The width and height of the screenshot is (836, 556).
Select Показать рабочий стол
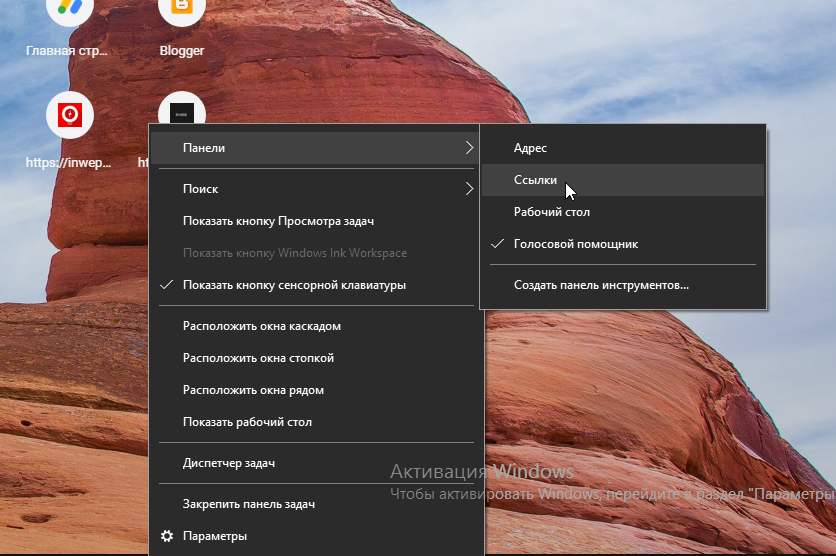click(316, 422)
